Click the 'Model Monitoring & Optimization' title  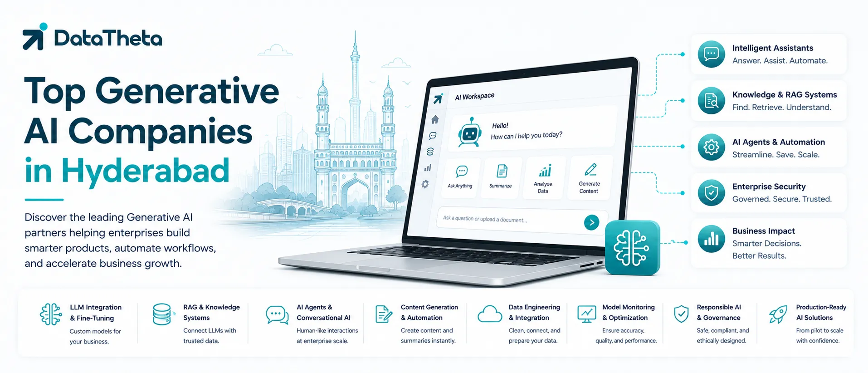pos(628,312)
